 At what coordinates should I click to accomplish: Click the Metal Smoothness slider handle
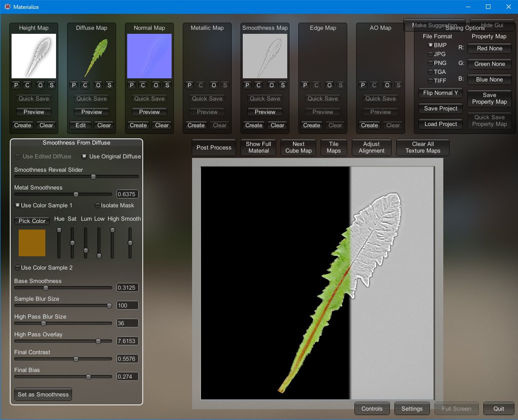[76, 194]
